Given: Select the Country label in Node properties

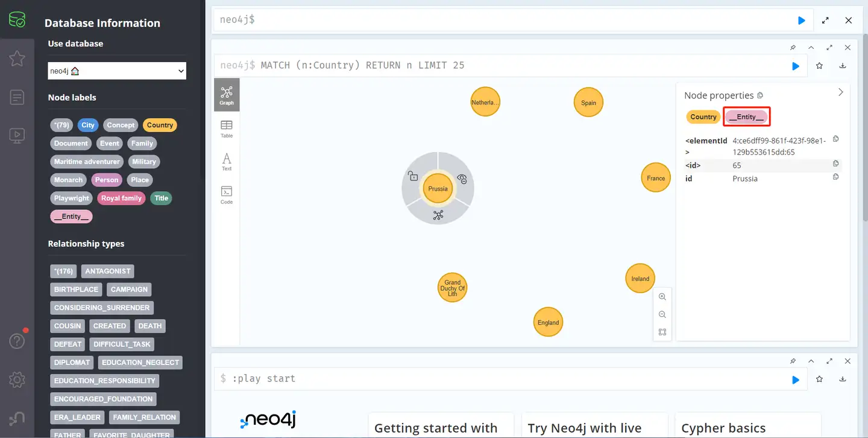Looking at the screenshot, I should 703,117.
